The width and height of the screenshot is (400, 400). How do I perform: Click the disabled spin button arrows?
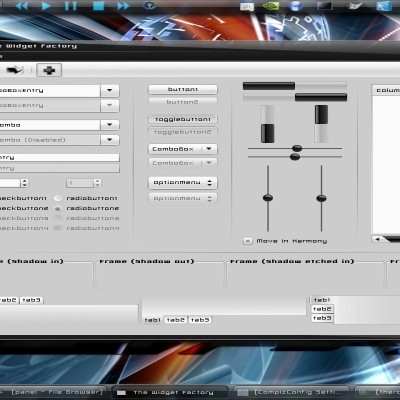coord(97,183)
